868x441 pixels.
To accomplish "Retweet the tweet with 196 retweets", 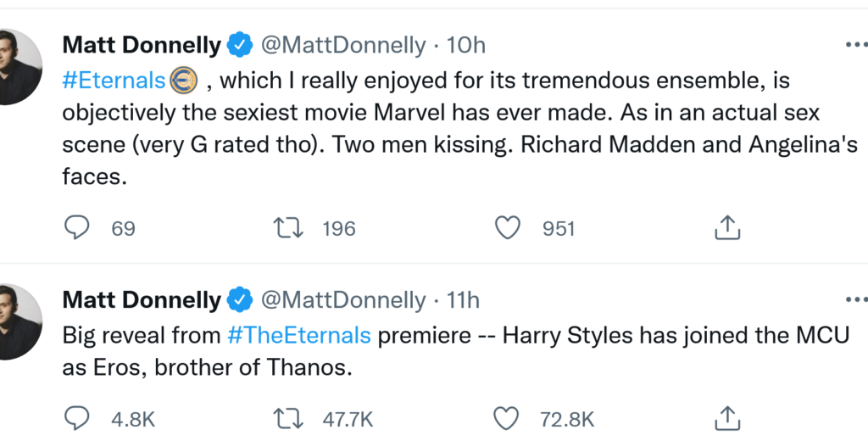I will 290,227.
